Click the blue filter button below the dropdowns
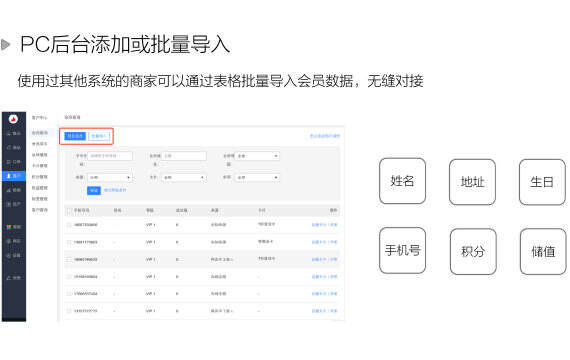The width and height of the screenshot is (570, 360). (94, 190)
